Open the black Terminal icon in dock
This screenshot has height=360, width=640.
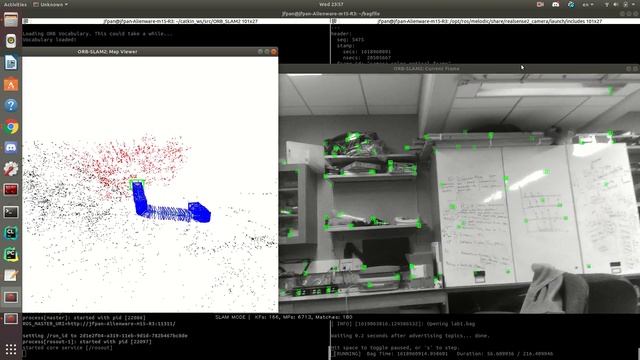click(11, 212)
